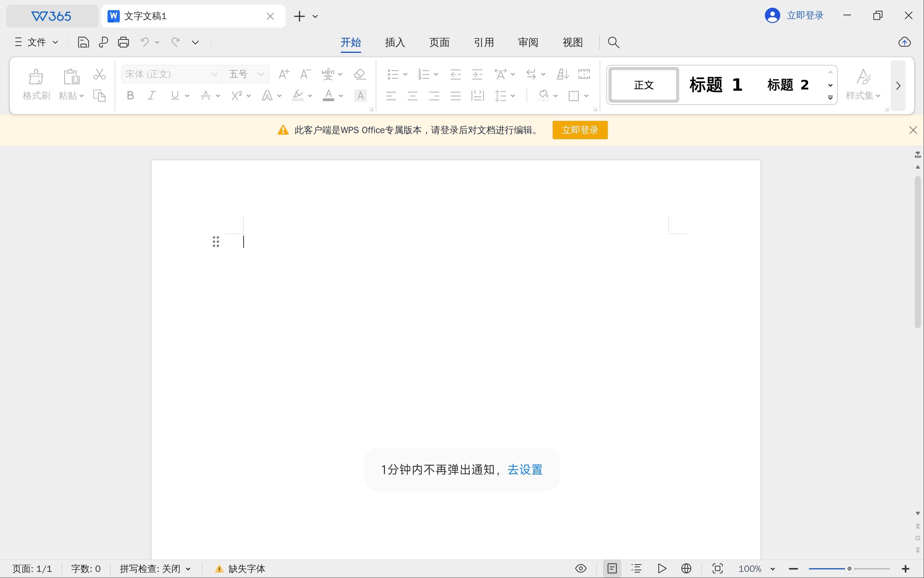Click 立即登录 beside the avatar
Screen dimensions: 924x578
coord(805,15)
